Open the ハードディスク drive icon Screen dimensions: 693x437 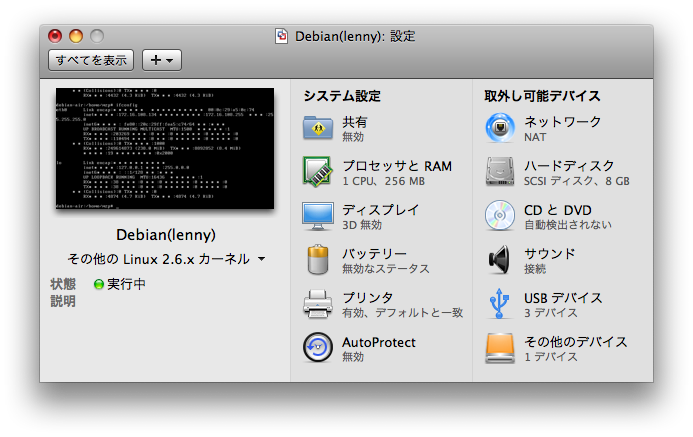pyautogui.click(x=500, y=172)
